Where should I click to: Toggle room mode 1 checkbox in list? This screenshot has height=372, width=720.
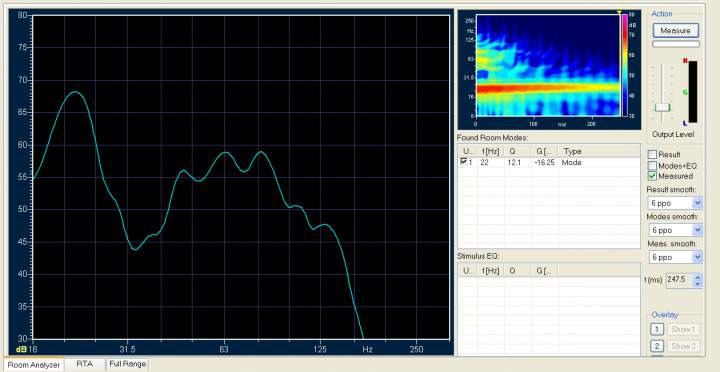[464, 162]
